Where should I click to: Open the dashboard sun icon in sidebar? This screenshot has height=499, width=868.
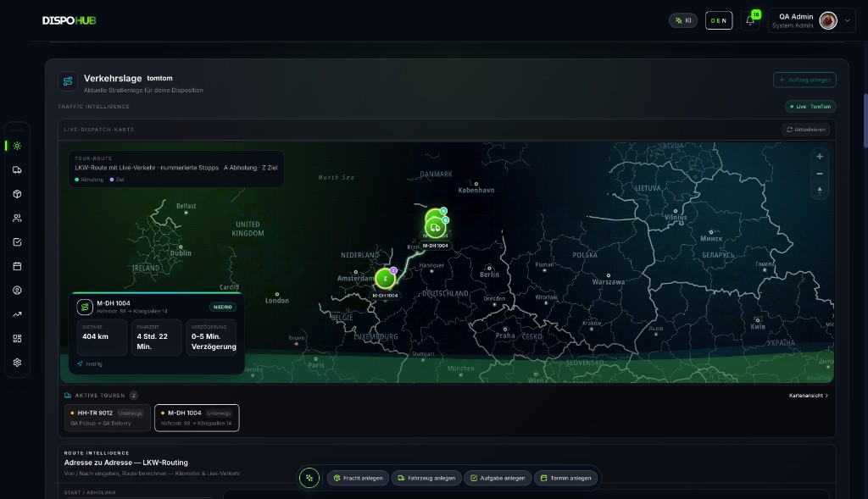pos(17,146)
